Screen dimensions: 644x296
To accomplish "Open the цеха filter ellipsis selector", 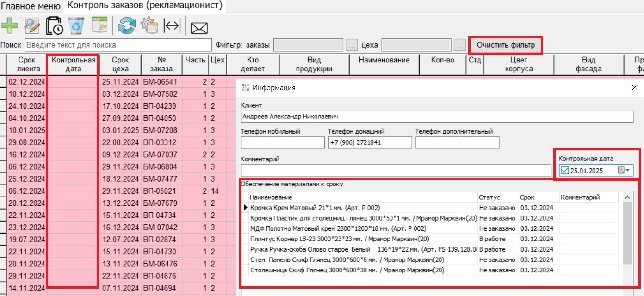I will tap(459, 45).
